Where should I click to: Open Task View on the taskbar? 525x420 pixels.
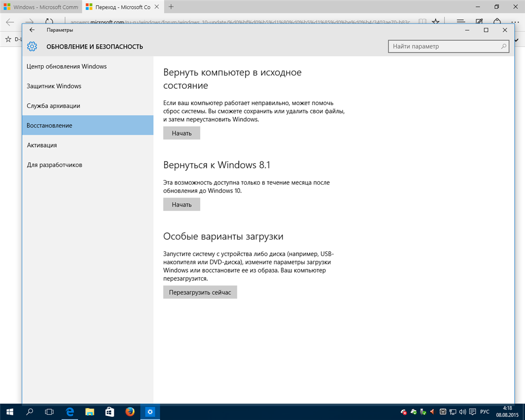(49, 412)
